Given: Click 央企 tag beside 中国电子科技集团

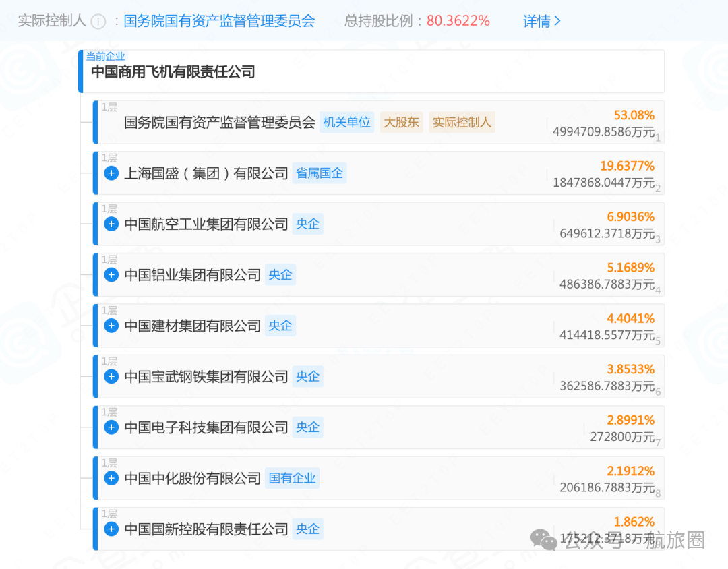Looking at the screenshot, I should tap(308, 427).
